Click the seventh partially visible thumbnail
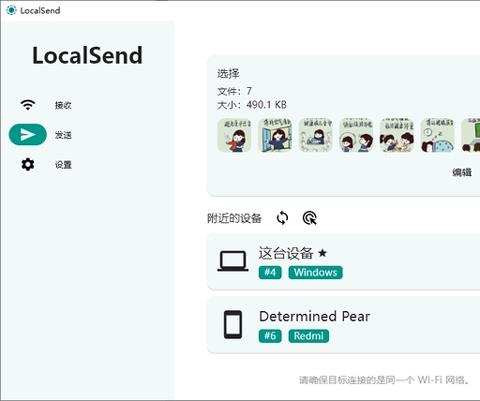 [471, 135]
